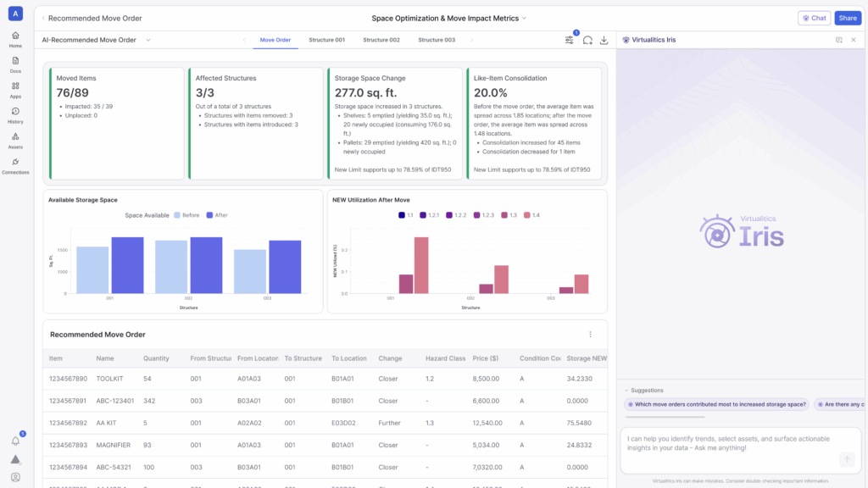This screenshot has width=868, height=488.
Task: Click the triangle logo icon in sidebar
Action: coord(15,459)
